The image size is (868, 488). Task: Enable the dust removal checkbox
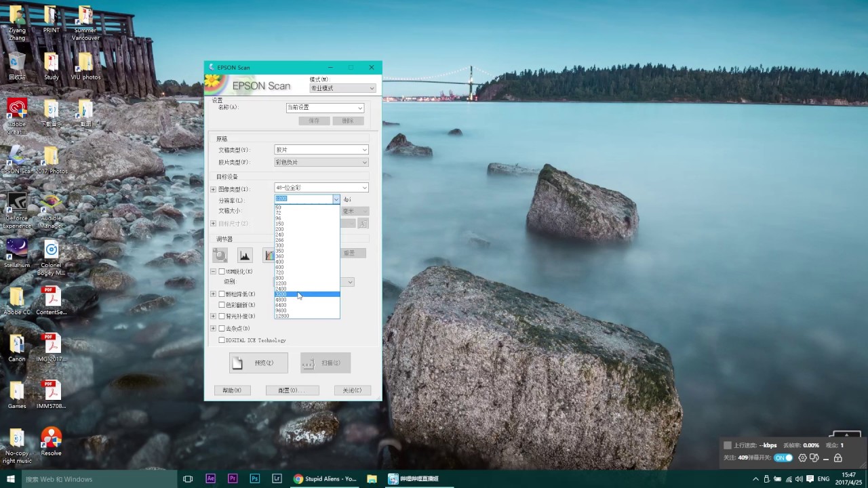coord(221,329)
